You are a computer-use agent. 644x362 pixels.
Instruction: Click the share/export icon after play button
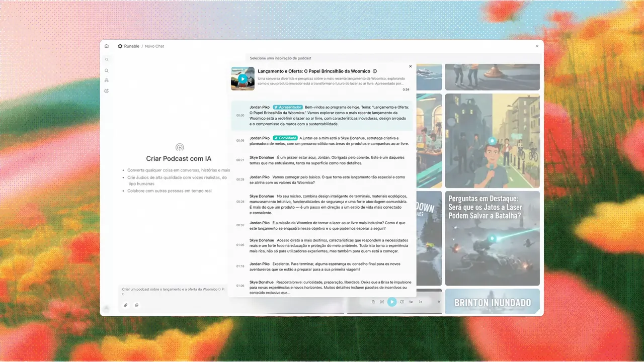402,302
